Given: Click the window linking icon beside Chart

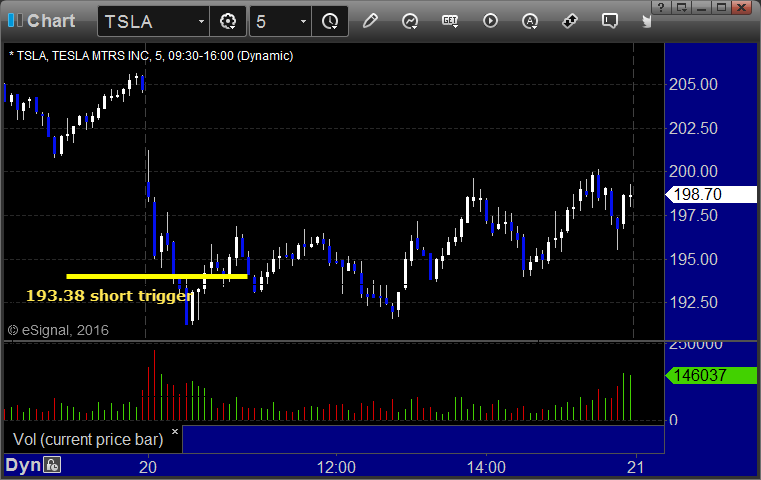Looking at the screenshot, I should click(x=15, y=20).
